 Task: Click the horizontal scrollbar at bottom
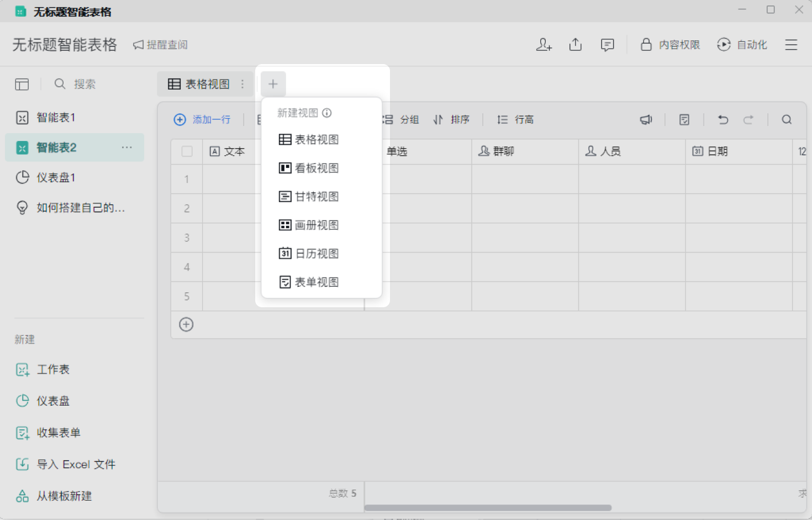(487, 507)
